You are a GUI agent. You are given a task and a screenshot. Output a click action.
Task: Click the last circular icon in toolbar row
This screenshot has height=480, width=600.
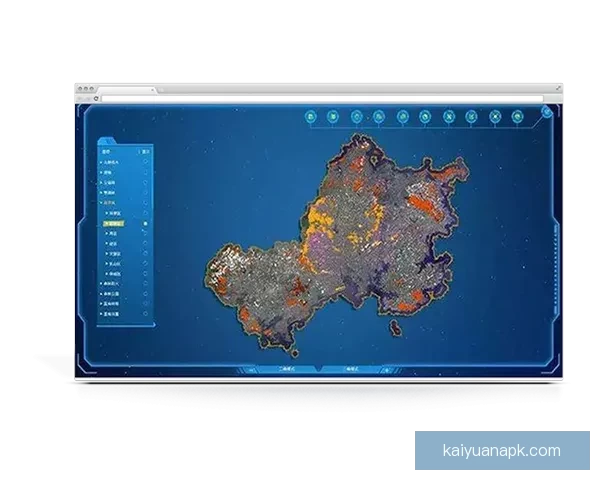tap(518, 117)
